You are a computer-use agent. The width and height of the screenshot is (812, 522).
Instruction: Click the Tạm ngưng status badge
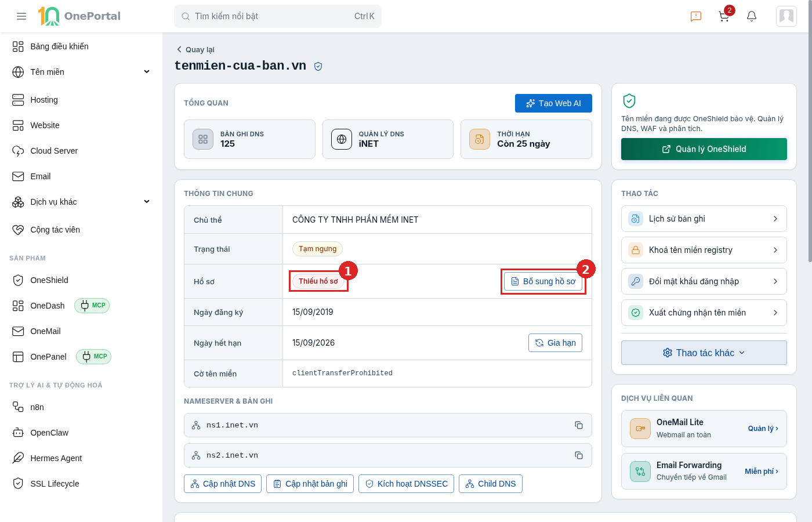[318, 249]
